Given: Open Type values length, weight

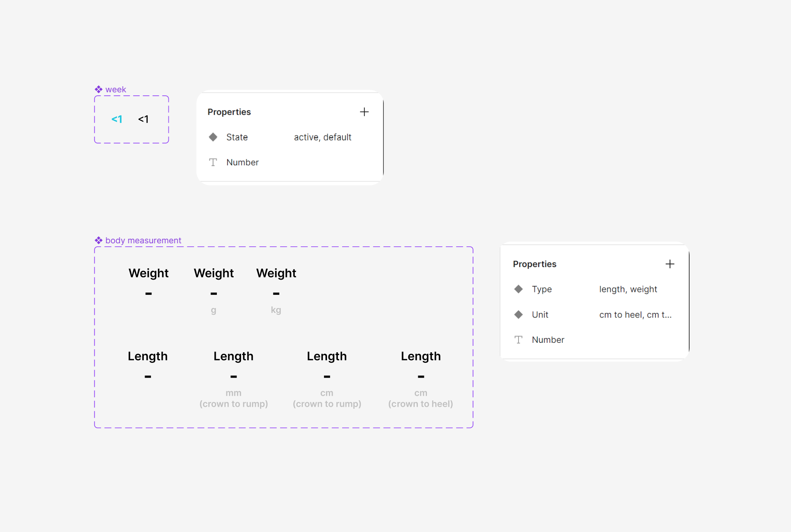Looking at the screenshot, I should [628, 289].
